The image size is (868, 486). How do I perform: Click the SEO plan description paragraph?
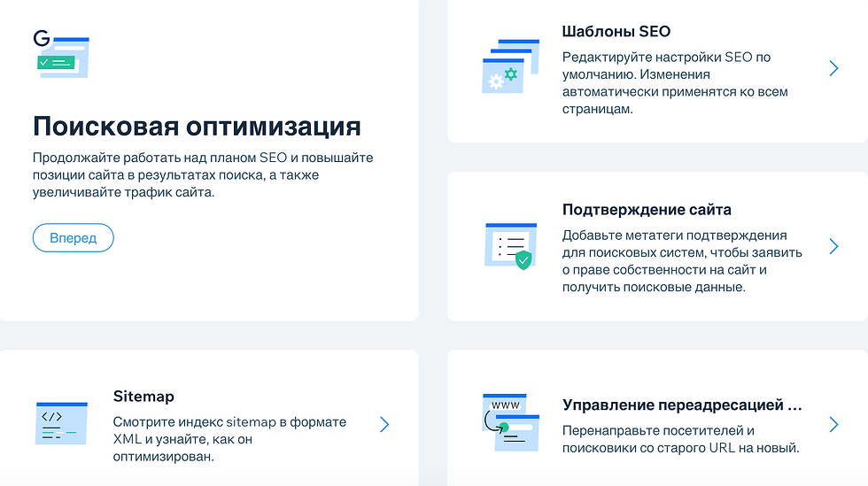click(x=203, y=175)
